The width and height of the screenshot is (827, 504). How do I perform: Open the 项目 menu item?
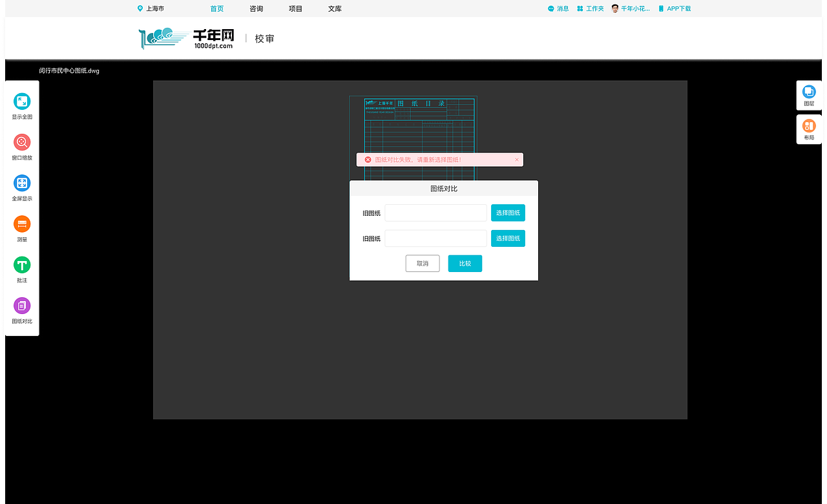point(295,8)
